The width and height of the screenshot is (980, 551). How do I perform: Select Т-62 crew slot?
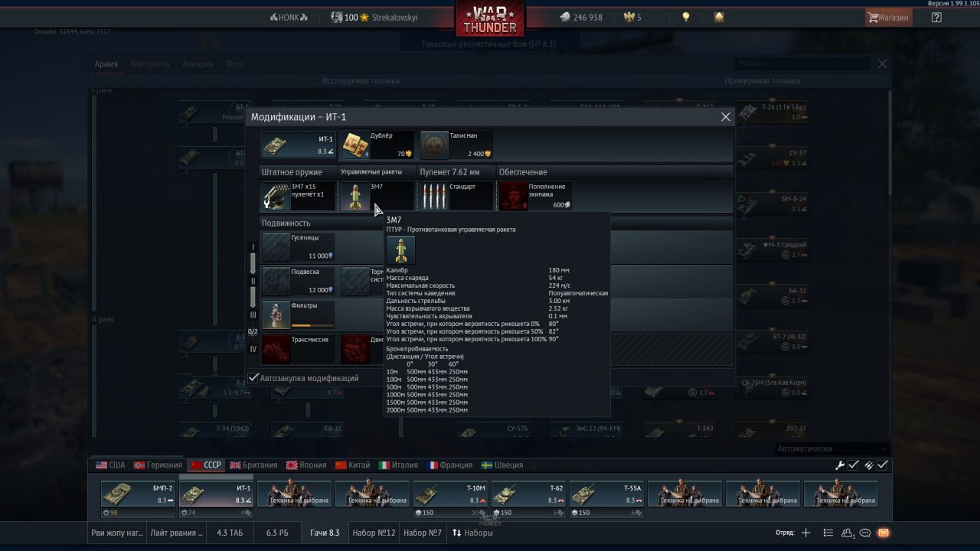tap(529, 494)
